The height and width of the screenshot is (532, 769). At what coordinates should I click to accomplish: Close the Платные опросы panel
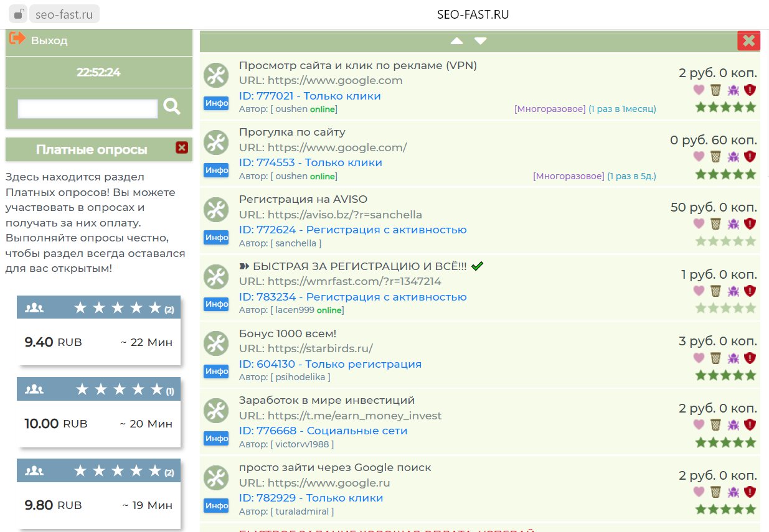[182, 147]
